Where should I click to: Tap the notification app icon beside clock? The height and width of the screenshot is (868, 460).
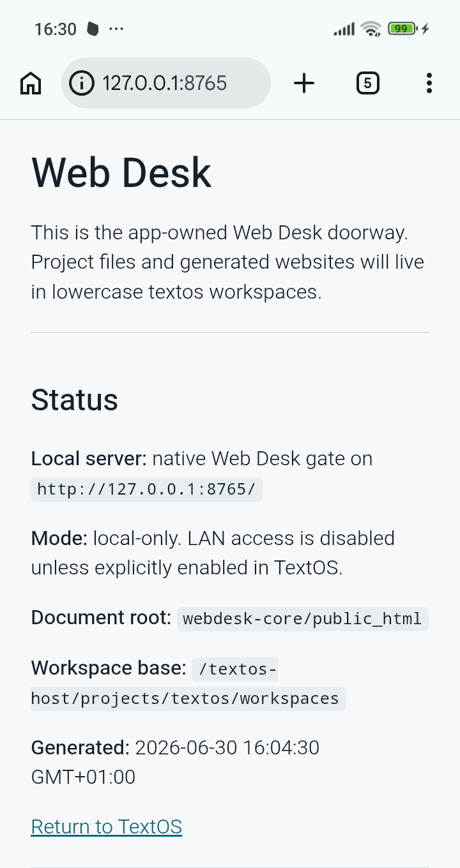click(x=93, y=29)
